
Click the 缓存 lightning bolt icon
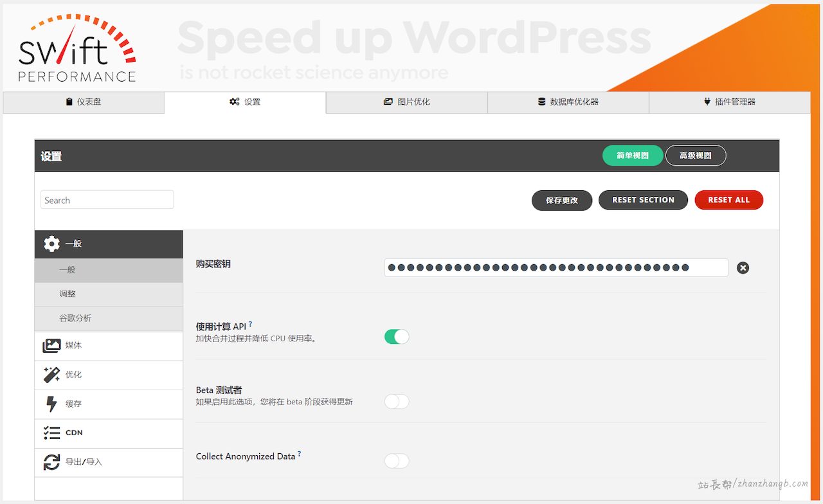(51, 404)
